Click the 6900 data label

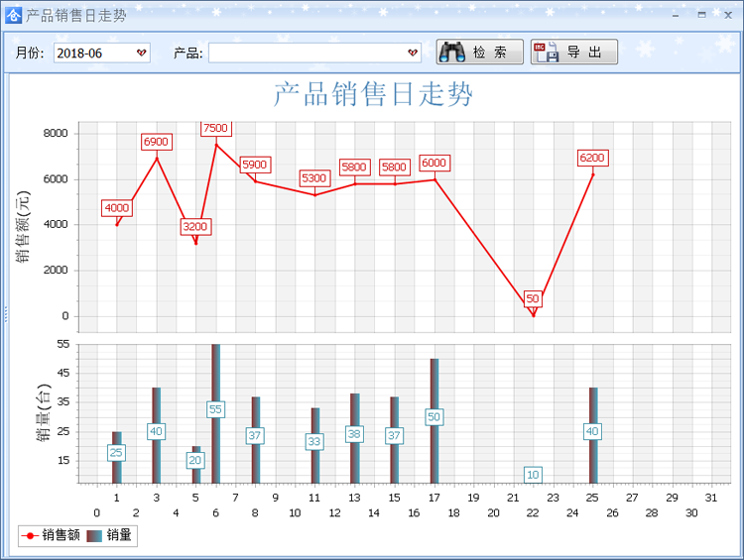point(156,142)
